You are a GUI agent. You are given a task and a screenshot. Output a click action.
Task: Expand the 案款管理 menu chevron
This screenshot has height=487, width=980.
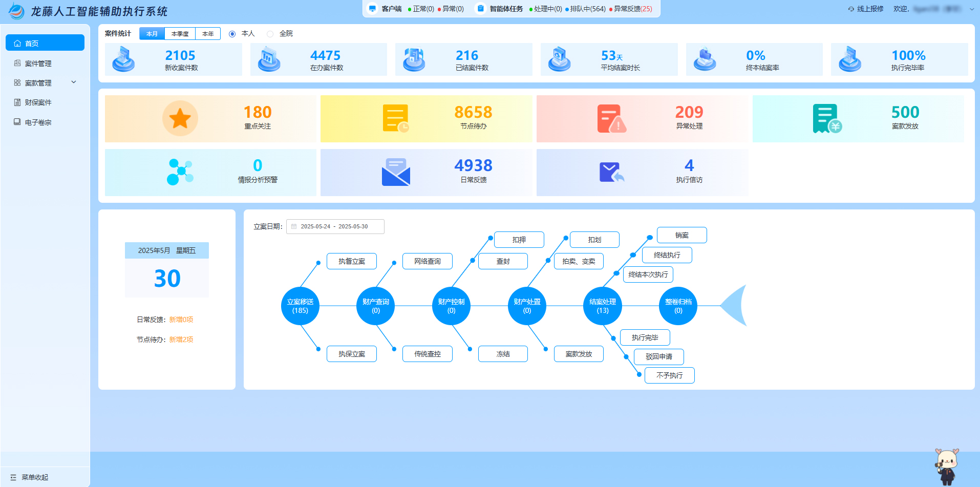74,82
